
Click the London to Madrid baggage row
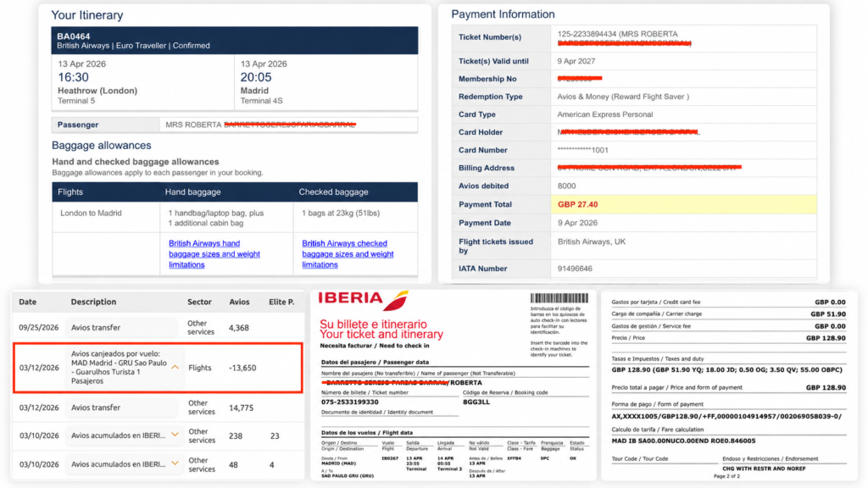click(x=235, y=218)
